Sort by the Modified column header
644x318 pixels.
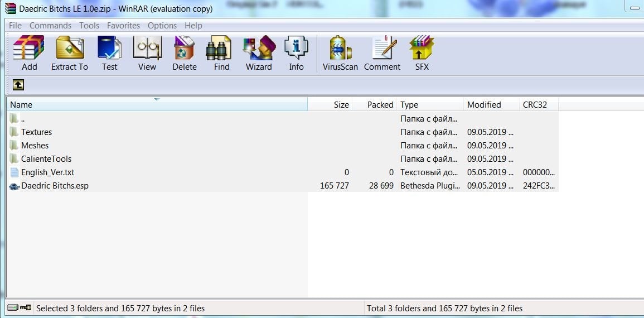[492, 105]
